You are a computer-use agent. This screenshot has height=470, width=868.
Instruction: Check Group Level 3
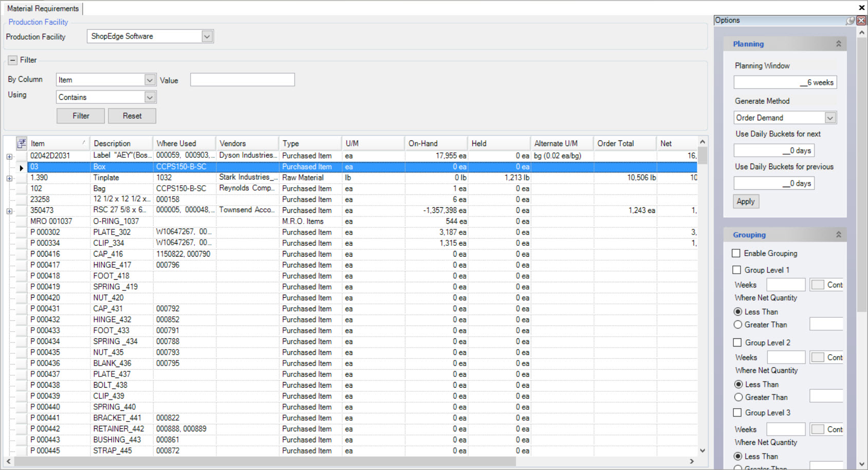pos(737,412)
